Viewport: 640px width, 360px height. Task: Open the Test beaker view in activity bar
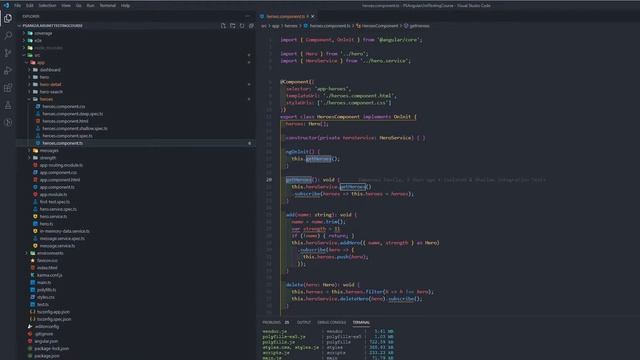pos(8,105)
